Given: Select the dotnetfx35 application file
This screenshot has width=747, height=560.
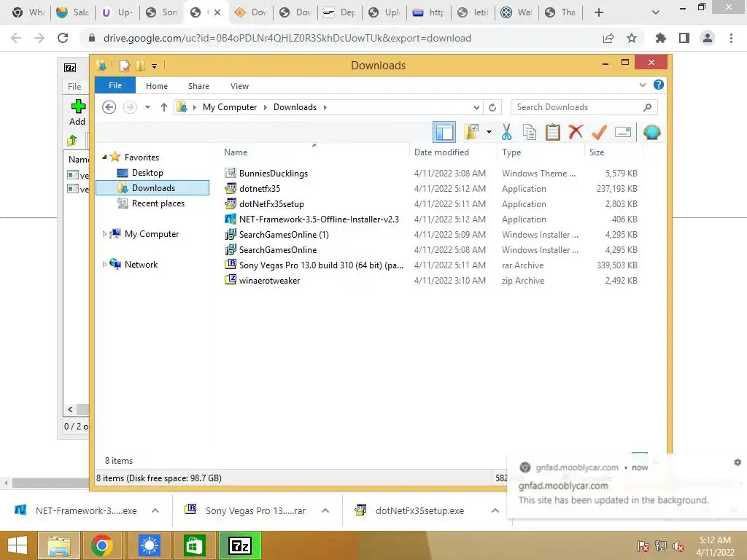Looking at the screenshot, I should coord(260,189).
